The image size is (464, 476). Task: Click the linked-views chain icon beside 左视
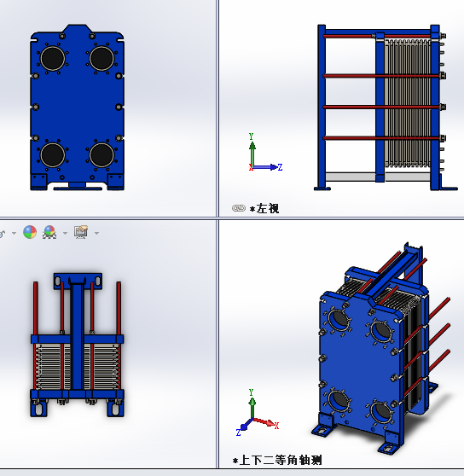point(239,208)
